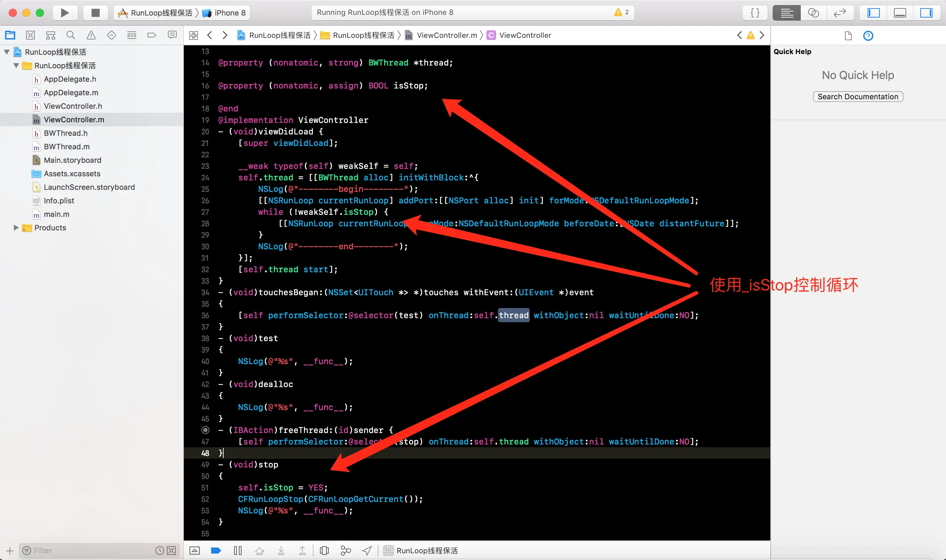Open the source control navigator
This screenshot has height=560, width=946.
click(31, 35)
